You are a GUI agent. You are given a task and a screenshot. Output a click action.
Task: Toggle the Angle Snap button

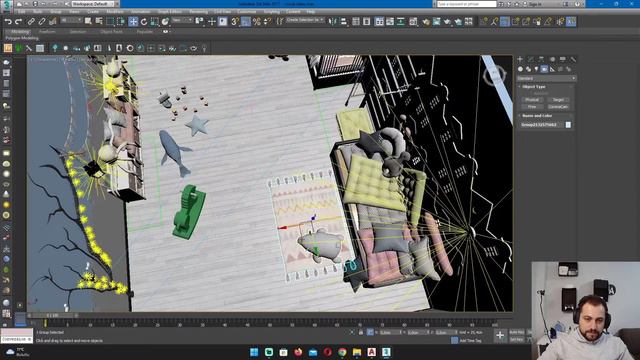(x=246, y=22)
